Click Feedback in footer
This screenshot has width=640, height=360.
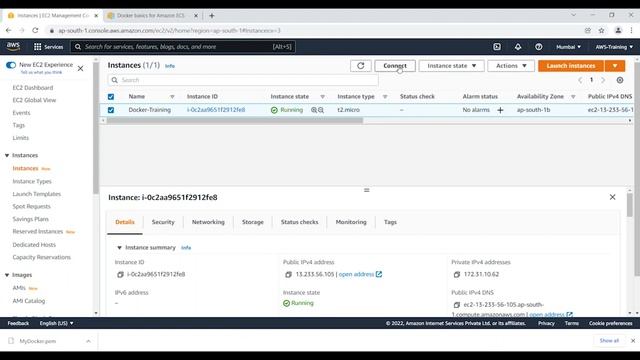pos(18,323)
